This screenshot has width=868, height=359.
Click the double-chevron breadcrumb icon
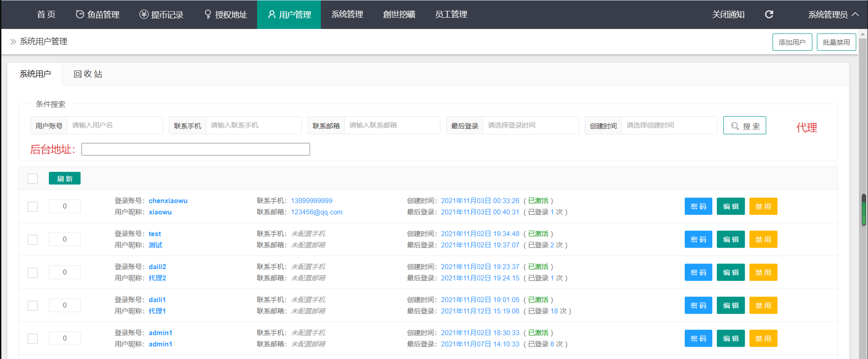tap(13, 42)
